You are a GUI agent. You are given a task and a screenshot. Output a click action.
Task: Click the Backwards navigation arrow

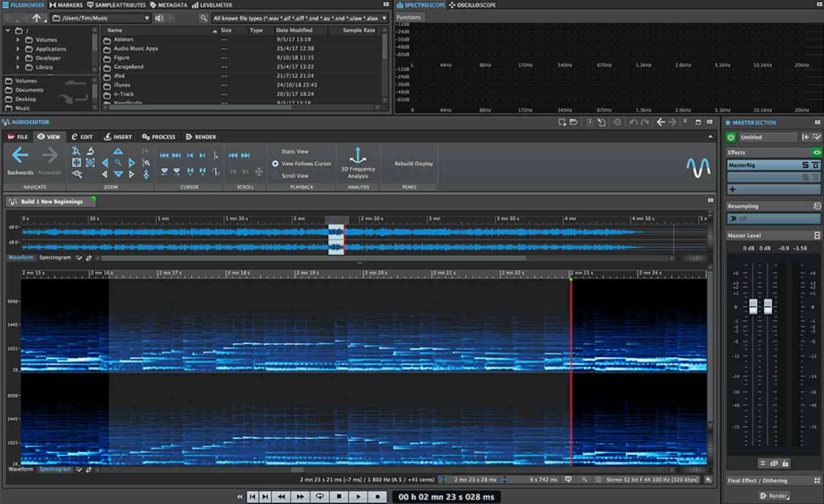point(20,156)
